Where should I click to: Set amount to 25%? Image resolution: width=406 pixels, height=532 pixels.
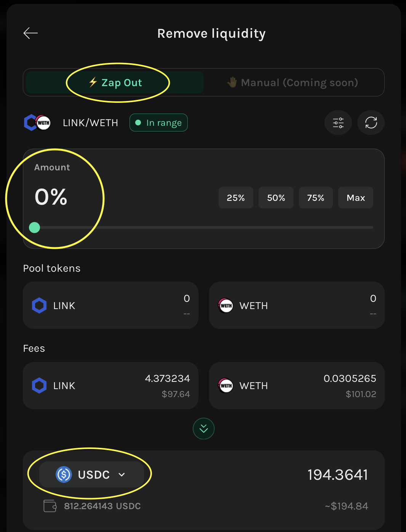click(236, 198)
